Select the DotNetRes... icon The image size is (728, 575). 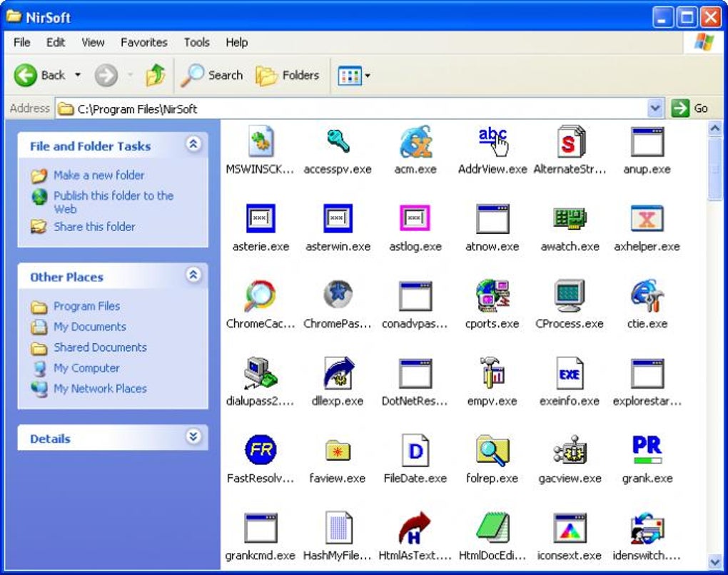[x=415, y=373]
